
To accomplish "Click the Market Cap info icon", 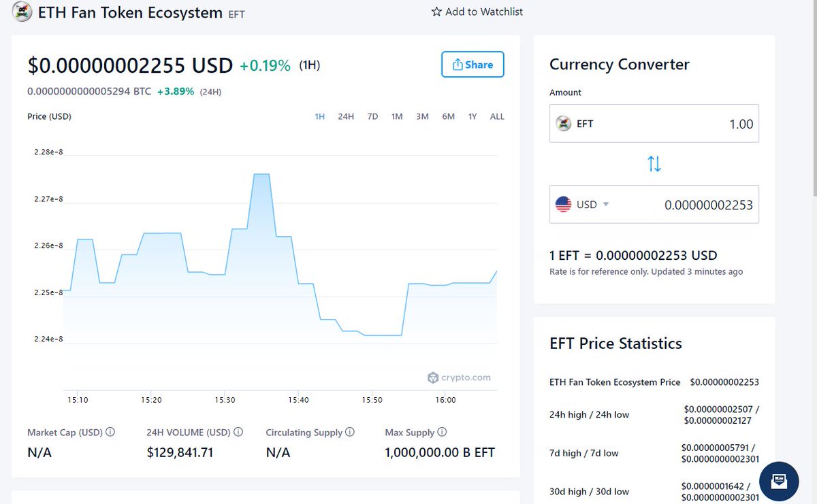I will click(x=110, y=432).
